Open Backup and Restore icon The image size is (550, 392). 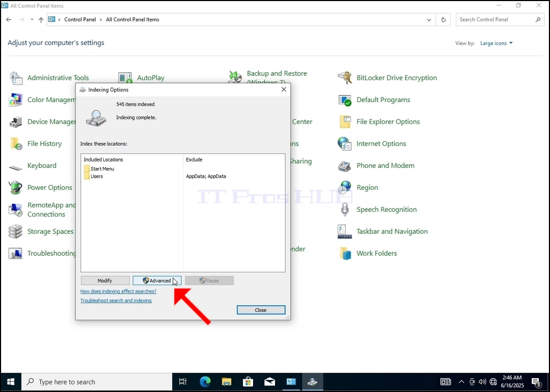tap(235, 77)
